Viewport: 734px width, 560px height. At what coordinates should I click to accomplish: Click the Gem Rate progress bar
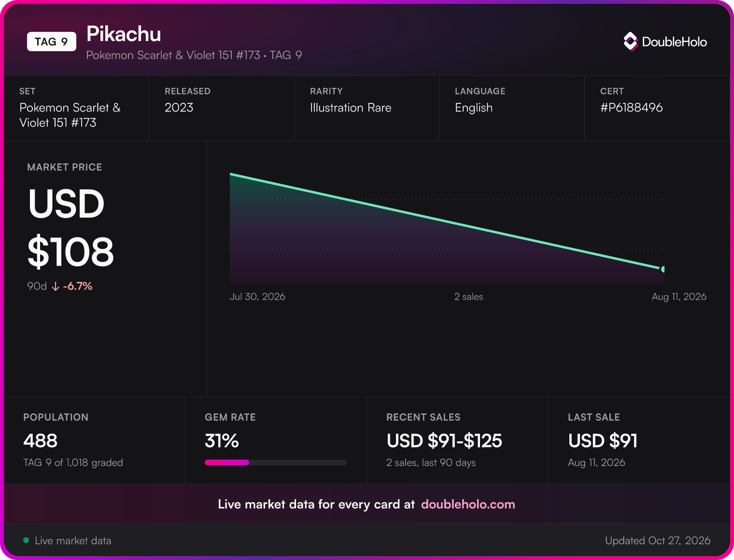coord(276,462)
